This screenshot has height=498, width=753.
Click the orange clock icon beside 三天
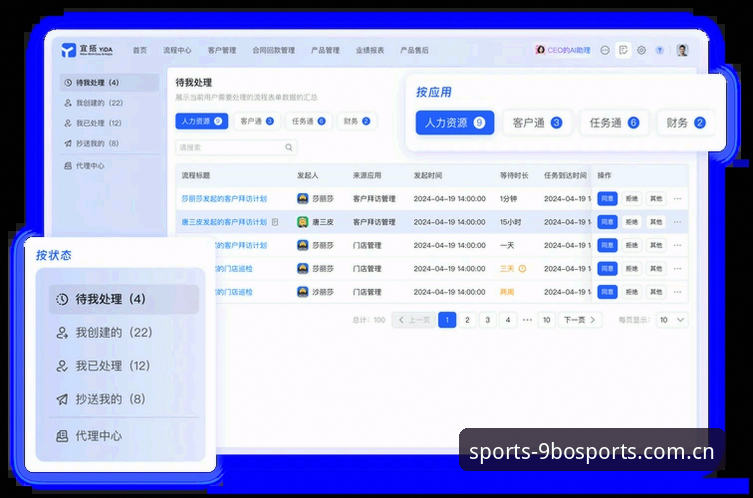click(522, 268)
